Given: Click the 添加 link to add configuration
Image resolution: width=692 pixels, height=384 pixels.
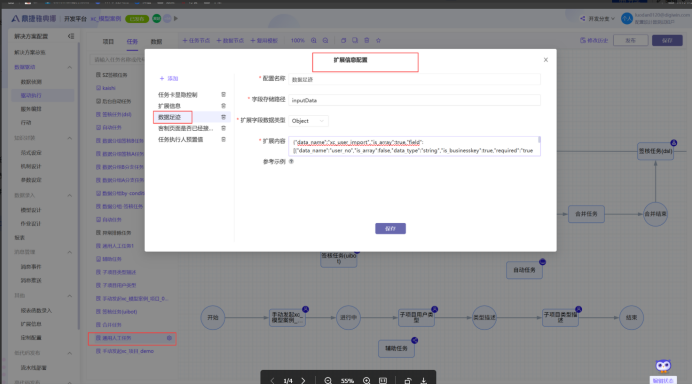Looking at the screenshot, I should coord(169,79).
